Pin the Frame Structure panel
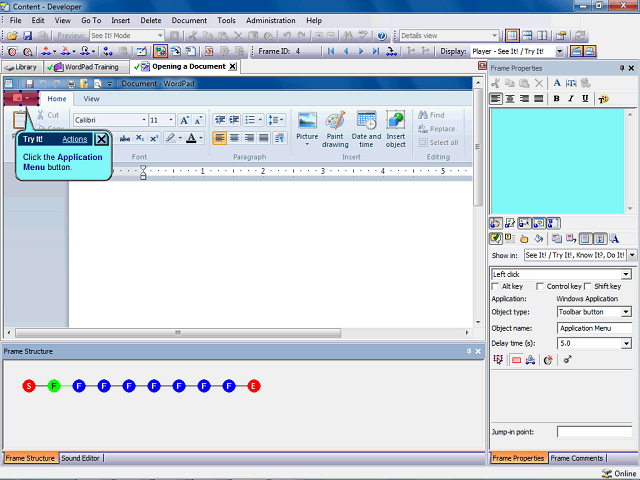Screen dimensions: 640x480 (x=469, y=351)
